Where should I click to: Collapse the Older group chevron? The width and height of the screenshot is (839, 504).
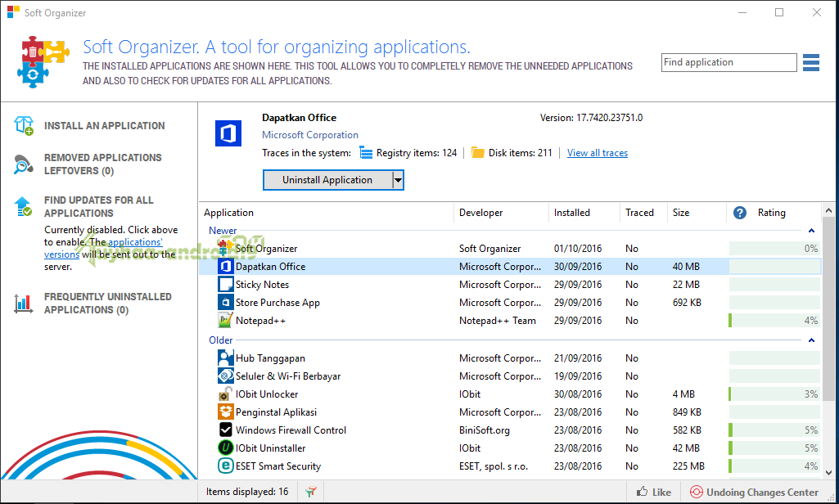click(811, 340)
